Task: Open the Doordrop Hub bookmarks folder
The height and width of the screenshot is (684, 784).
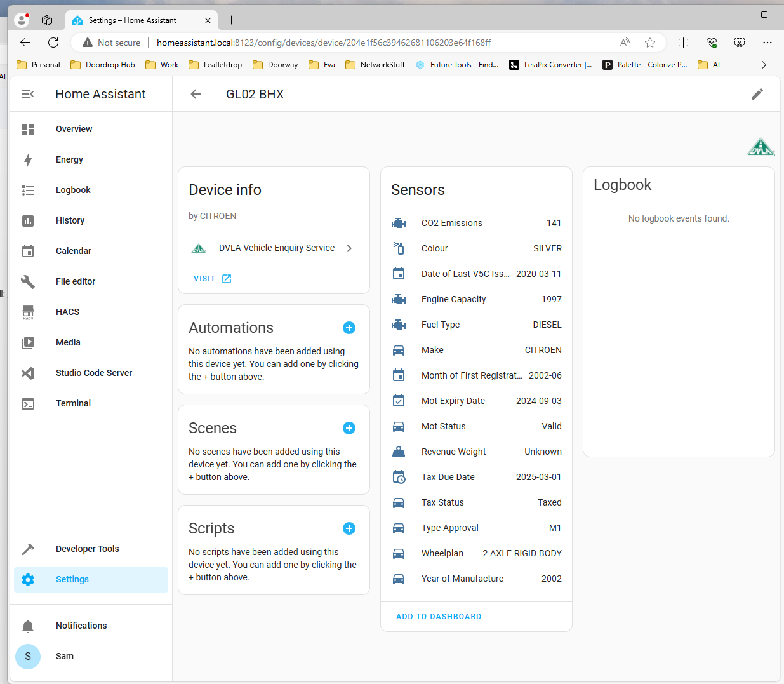Action: click(103, 65)
